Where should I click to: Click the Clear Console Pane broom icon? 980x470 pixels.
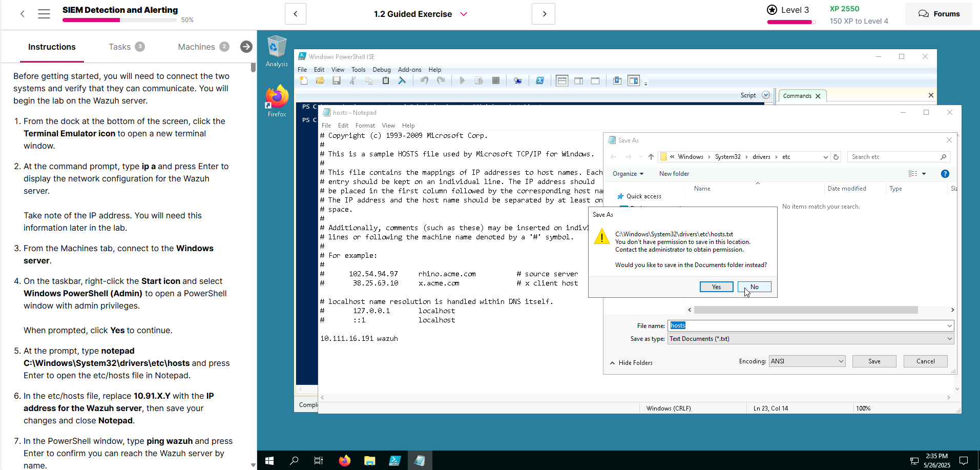click(402, 80)
